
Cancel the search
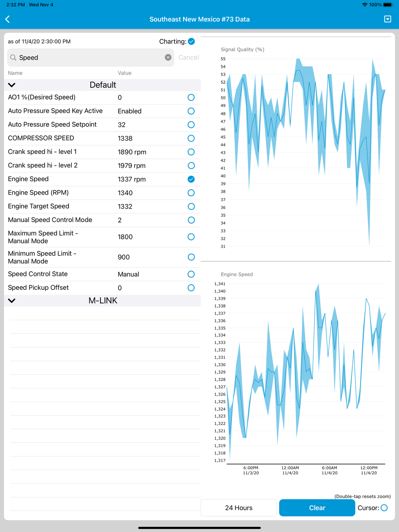pyautogui.click(x=188, y=57)
